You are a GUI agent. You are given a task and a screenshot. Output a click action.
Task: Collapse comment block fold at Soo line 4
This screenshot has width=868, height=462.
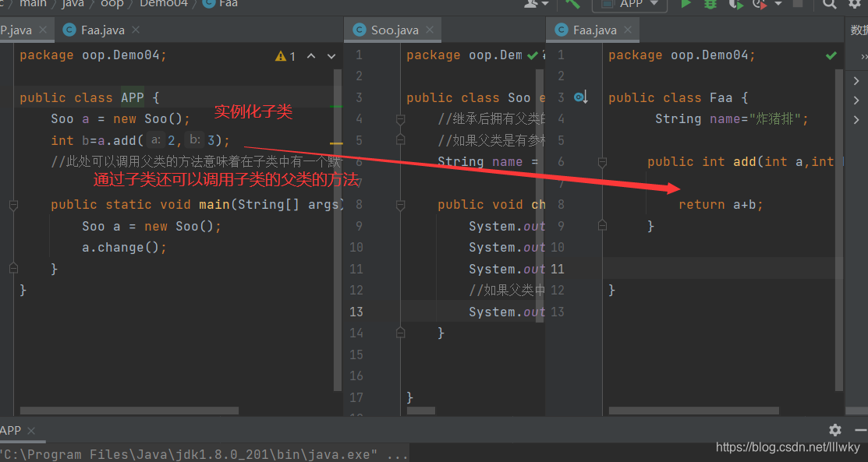[x=401, y=119]
